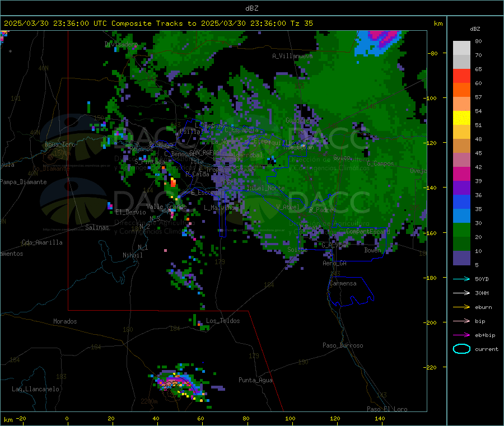Click the Nihuil map label
504x426 pixels.
tap(132, 255)
